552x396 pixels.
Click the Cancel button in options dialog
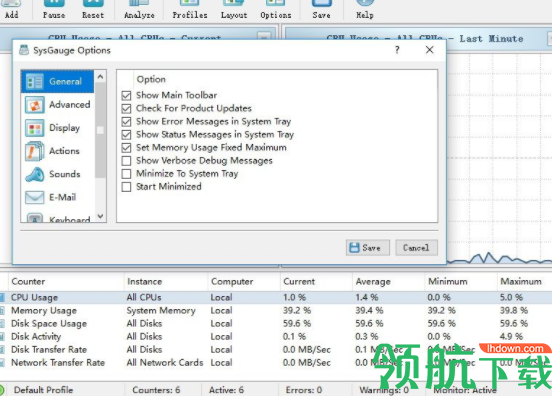416,248
